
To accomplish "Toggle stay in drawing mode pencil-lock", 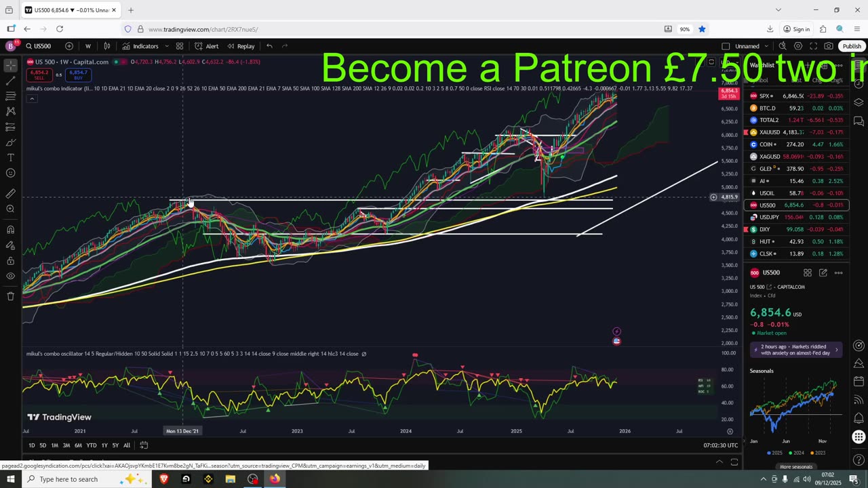I will pos(10,245).
